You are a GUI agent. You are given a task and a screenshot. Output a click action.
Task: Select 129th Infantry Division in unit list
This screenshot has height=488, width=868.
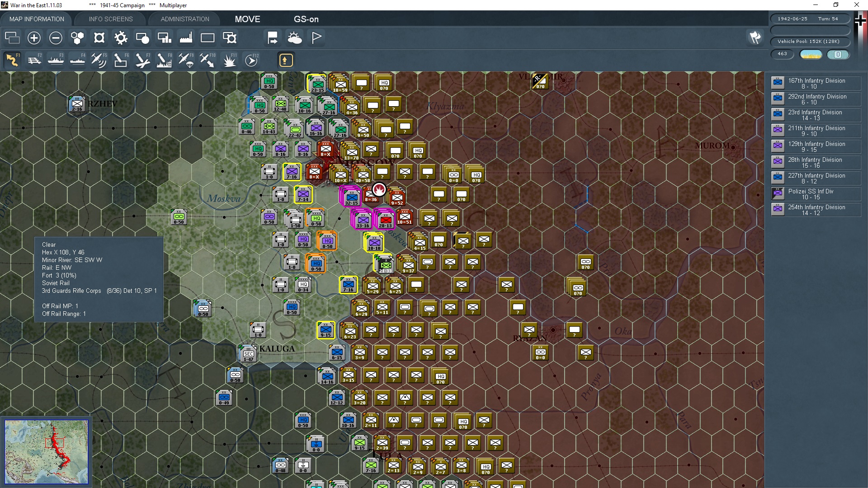click(816, 147)
